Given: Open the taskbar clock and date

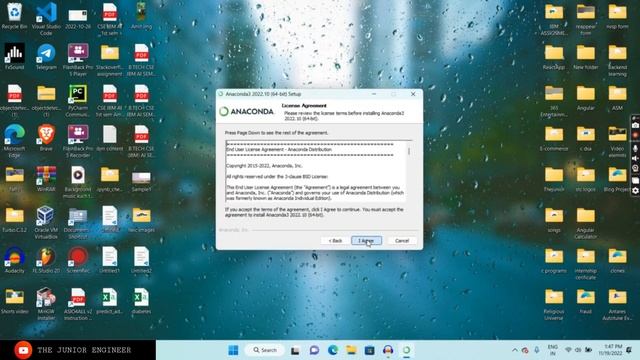Looking at the screenshot, I should coord(610,350).
